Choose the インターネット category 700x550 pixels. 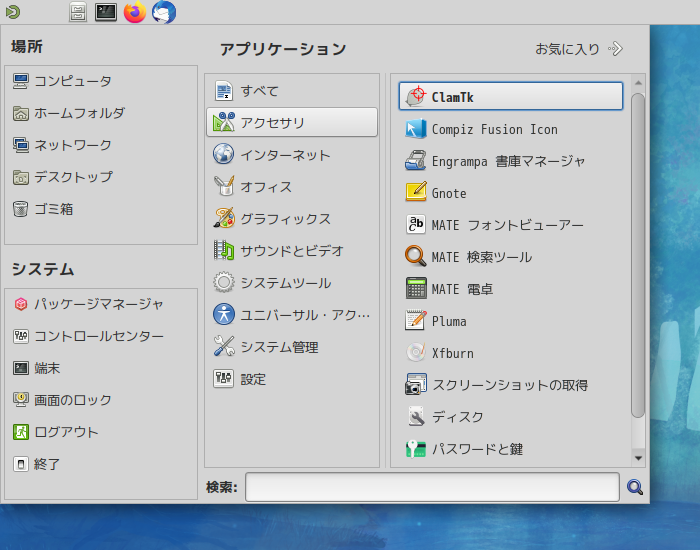pos(292,154)
